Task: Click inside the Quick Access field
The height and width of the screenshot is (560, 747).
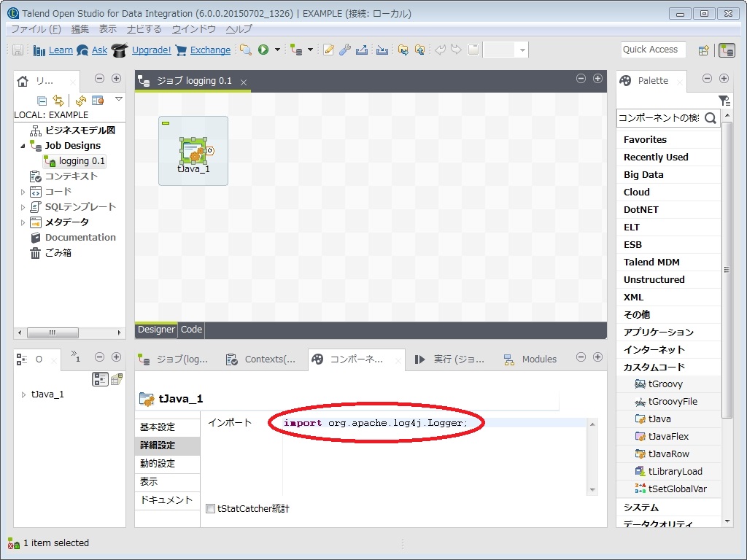Action: click(653, 49)
